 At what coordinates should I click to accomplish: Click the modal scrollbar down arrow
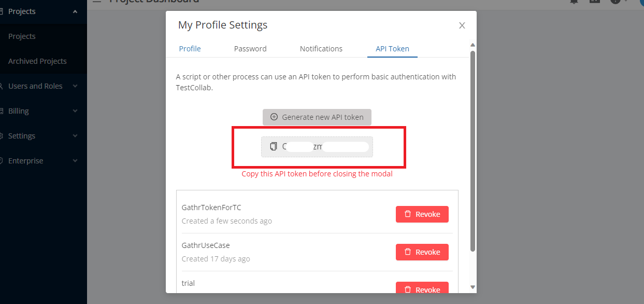pos(473,286)
